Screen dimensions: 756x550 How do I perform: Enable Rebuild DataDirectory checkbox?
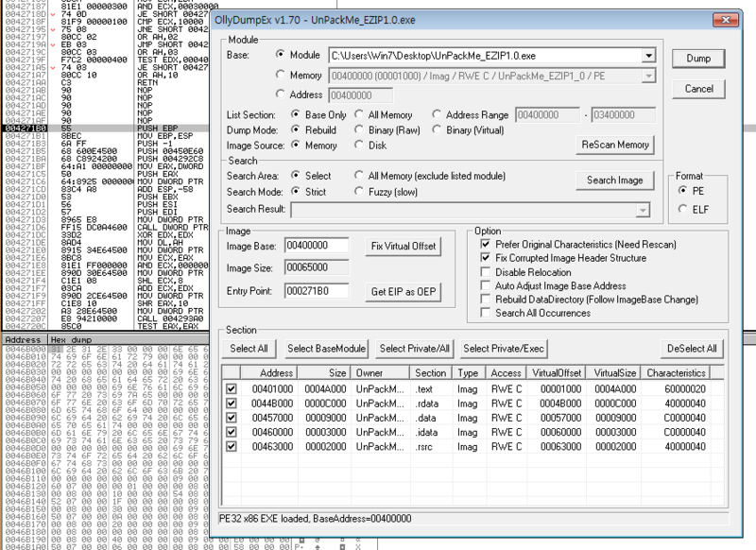[x=486, y=299]
